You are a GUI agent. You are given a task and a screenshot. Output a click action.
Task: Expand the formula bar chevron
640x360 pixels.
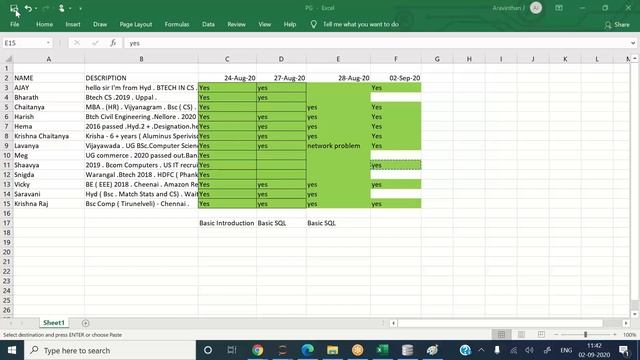tap(633, 43)
